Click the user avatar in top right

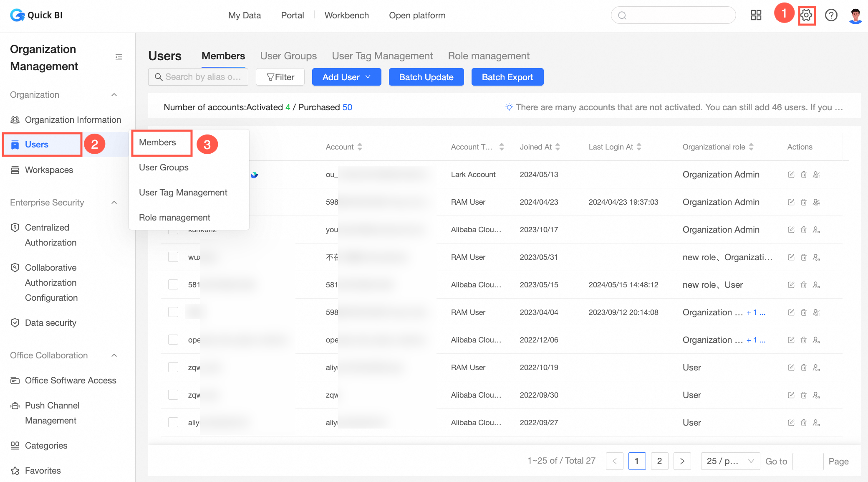855,15
